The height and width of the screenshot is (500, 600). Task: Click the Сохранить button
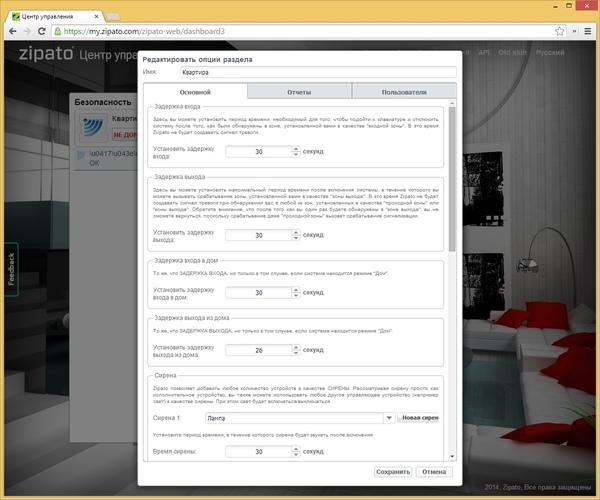tap(393, 472)
